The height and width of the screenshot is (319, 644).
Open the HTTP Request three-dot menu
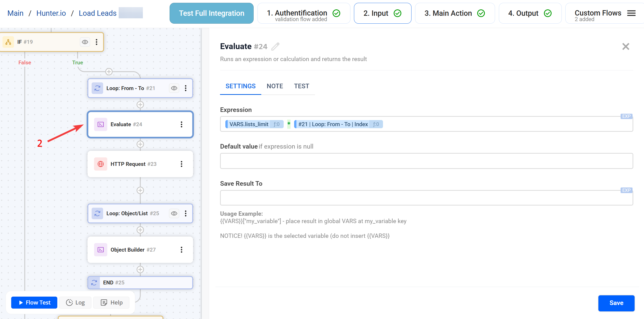[182, 164]
